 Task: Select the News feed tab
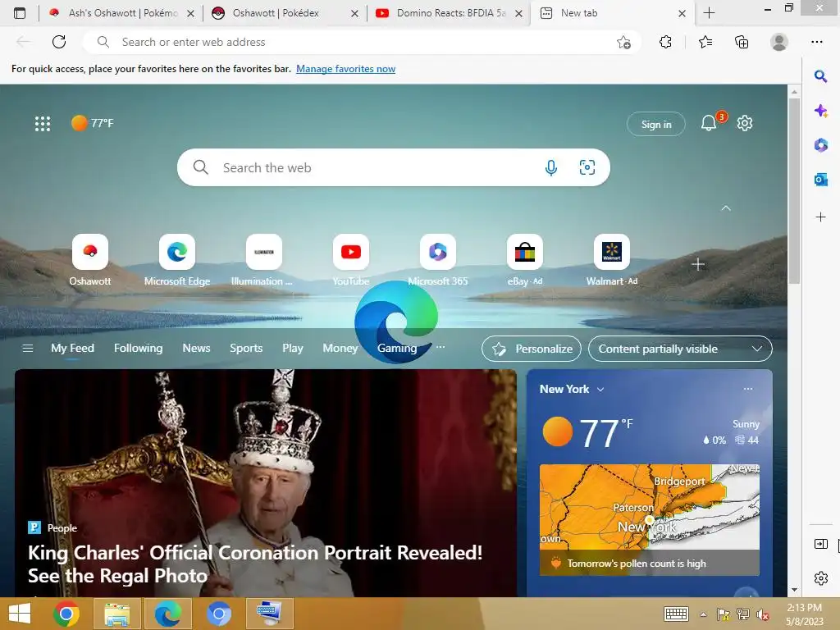click(x=196, y=348)
